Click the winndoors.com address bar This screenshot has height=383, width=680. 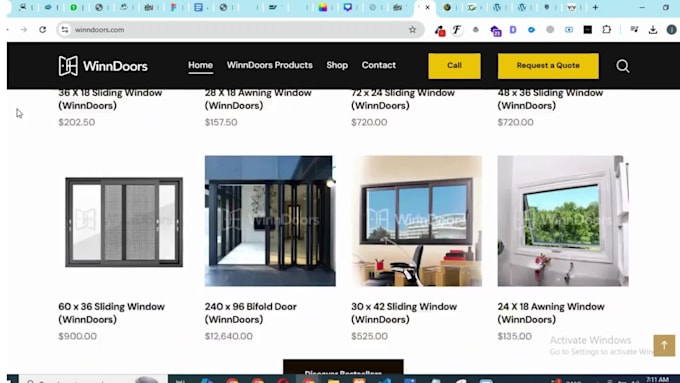240,29
